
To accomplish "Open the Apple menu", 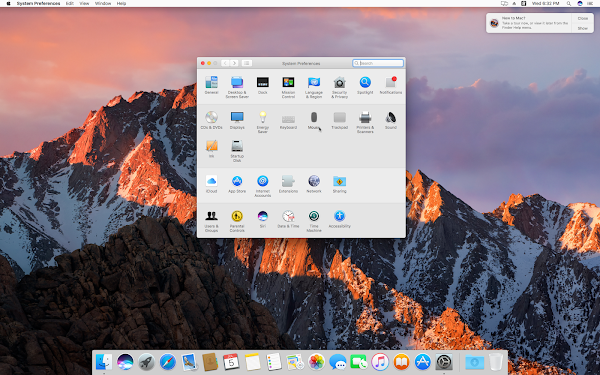I will click(8, 3).
